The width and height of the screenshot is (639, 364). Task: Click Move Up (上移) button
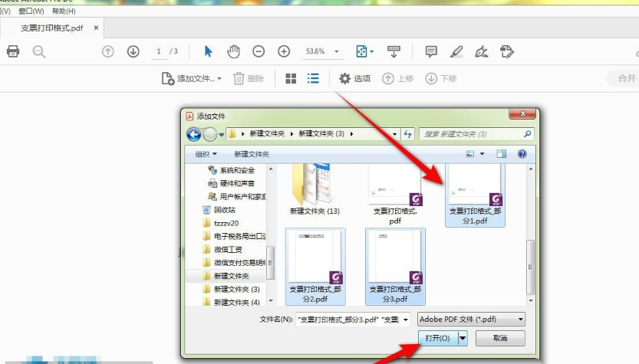397,78
